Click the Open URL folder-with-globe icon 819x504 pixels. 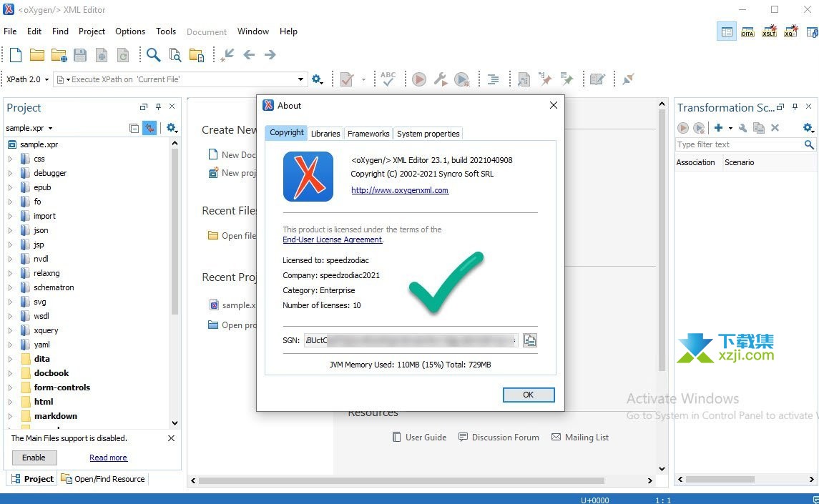click(59, 55)
